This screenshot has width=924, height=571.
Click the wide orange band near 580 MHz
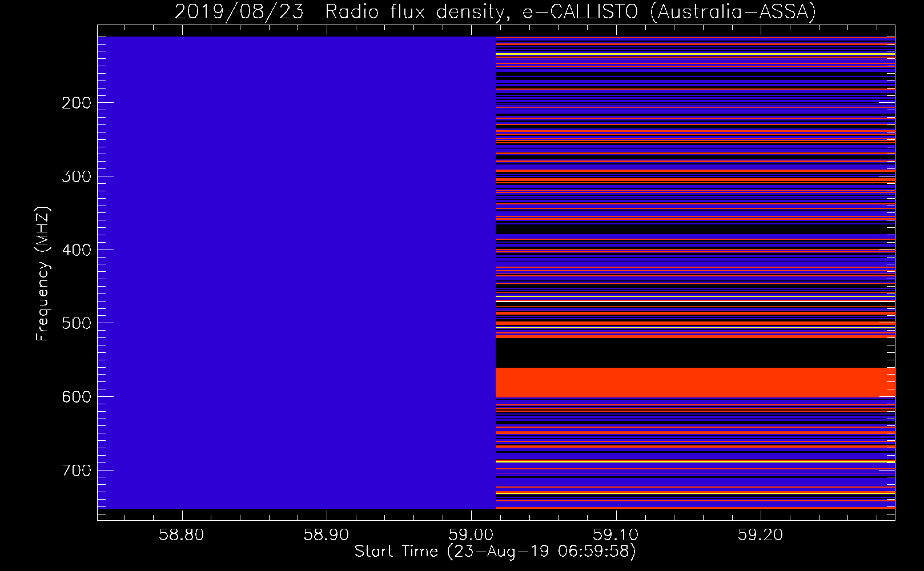click(695, 383)
